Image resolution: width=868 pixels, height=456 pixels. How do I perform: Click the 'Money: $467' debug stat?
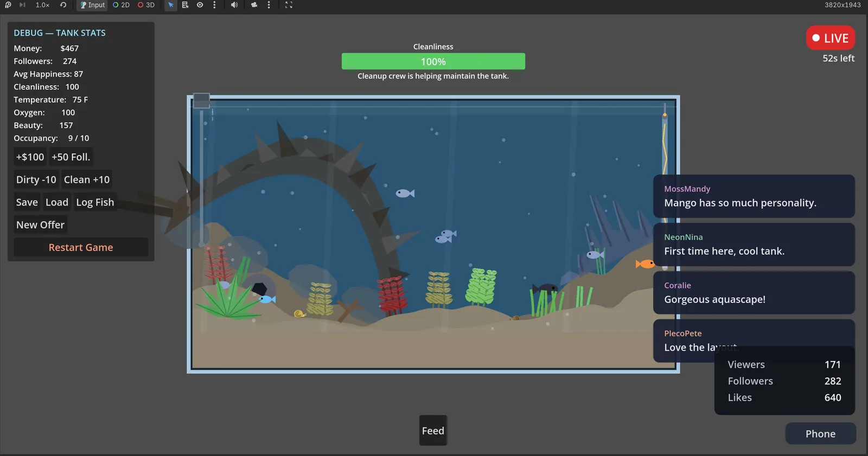pyautogui.click(x=46, y=48)
